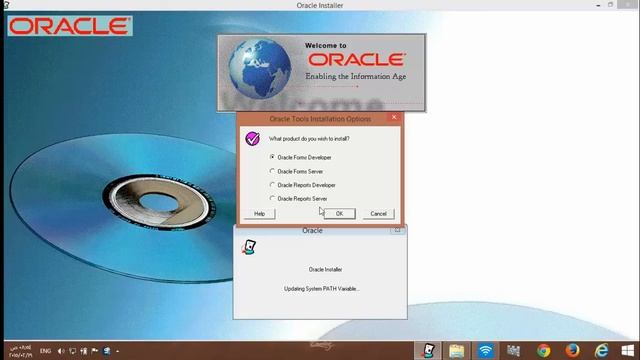Click the 'Updating System PATH Variable...' status text
This screenshot has width=640, height=360.
tap(322, 289)
